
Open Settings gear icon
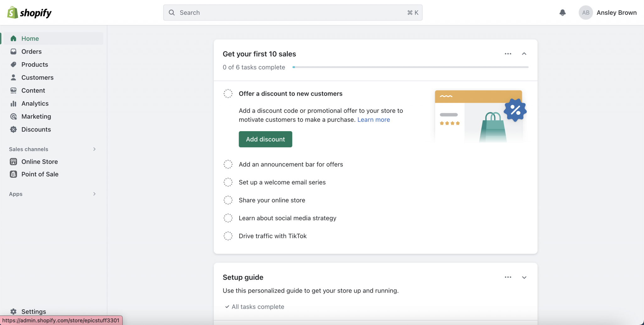[x=13, y=311]
